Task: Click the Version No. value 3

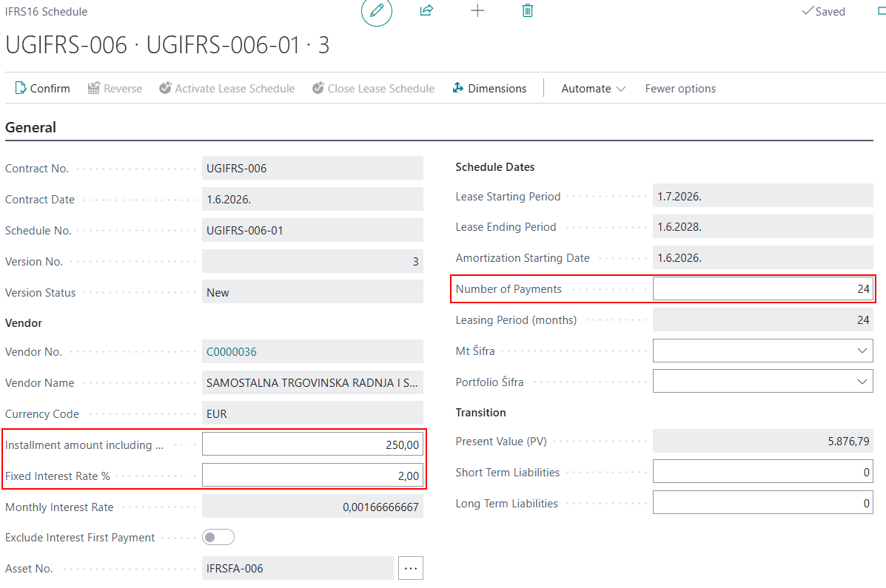Action: click(312, 261)
